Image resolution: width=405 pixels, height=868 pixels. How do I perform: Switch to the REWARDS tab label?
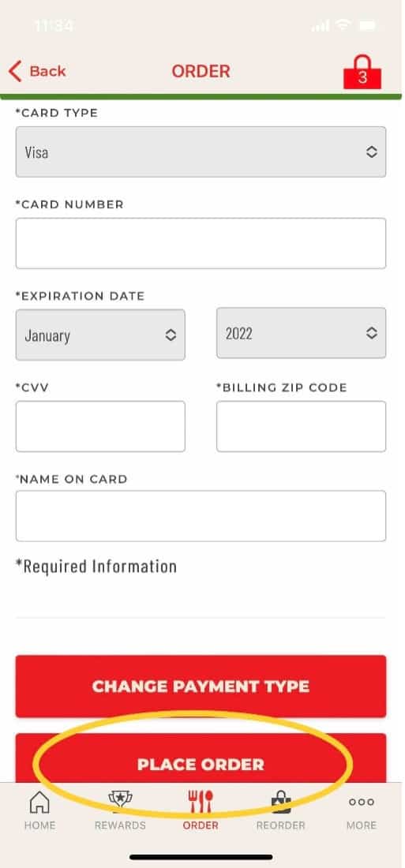pyautogui.click(x=120, y=825)
